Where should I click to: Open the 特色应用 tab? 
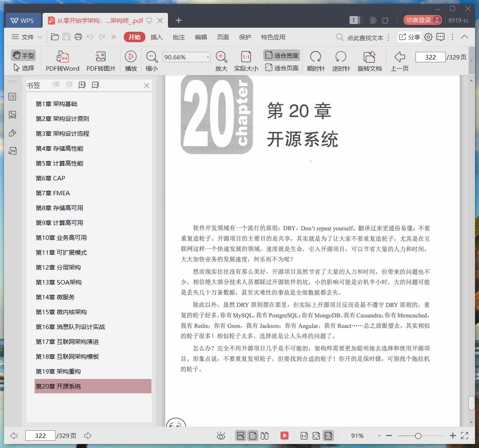click(x=273, y=37)
